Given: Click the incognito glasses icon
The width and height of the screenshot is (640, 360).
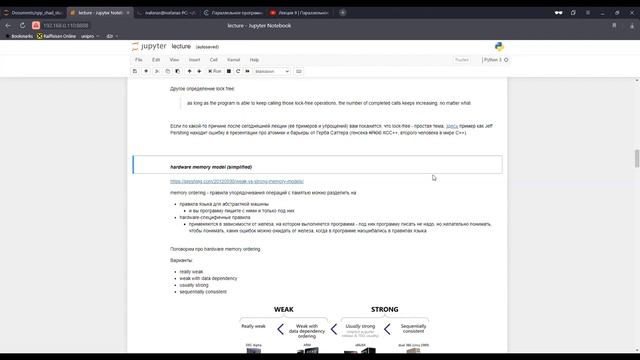Looking at the screenshot, I should 558,13.
